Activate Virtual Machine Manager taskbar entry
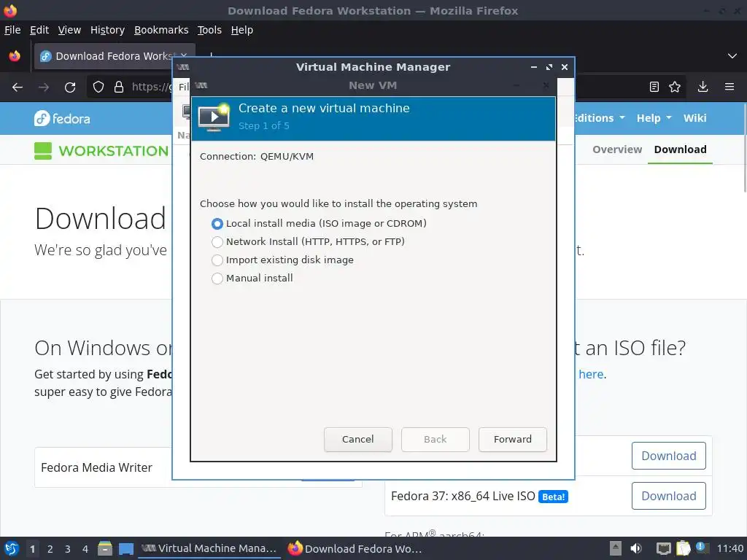Image resolution: width=747 pixels, height=560 pixels. pyautogui.click(x=209, y=548)
